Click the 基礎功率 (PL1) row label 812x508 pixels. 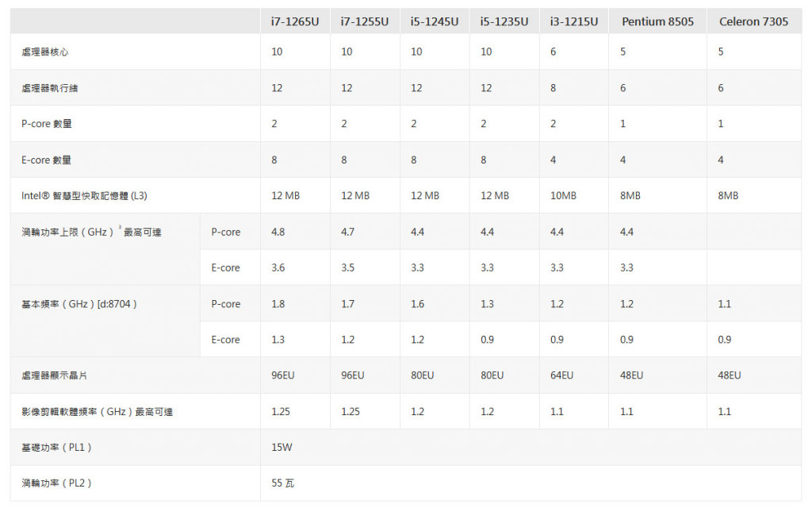tap(56, 448)
